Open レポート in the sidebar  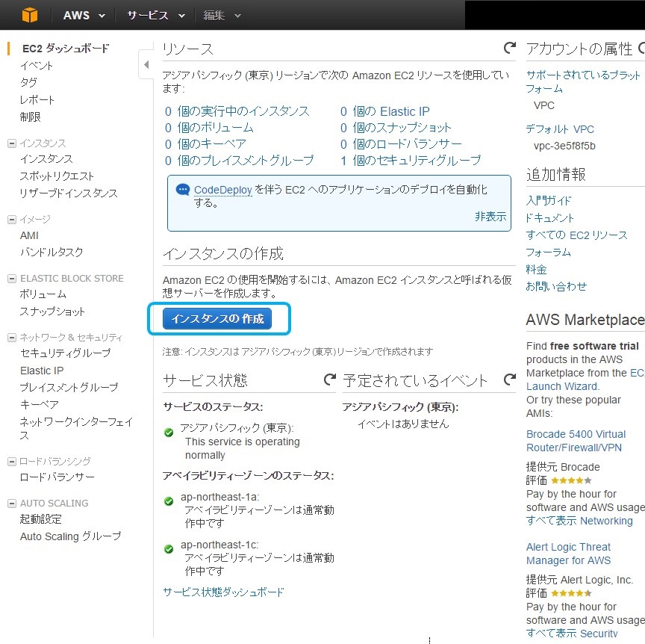37,99
